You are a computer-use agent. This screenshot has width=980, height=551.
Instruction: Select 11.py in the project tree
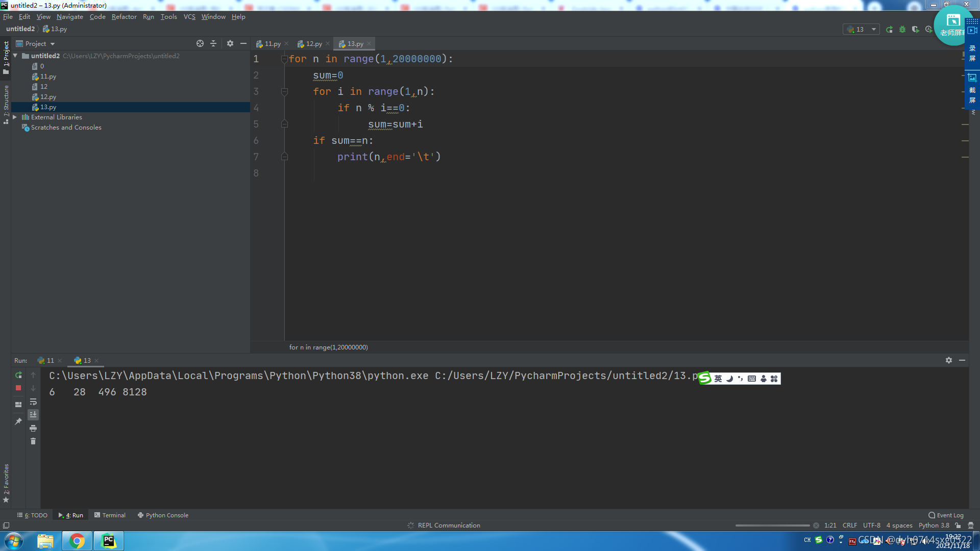[x=48, y=77]
